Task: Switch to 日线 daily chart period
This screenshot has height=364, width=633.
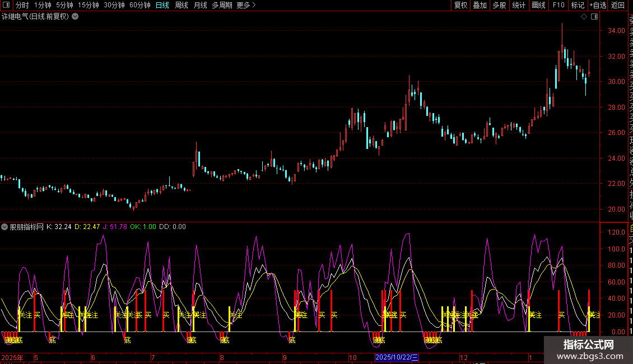Action: pyautogui.click(x=162, y=5)
